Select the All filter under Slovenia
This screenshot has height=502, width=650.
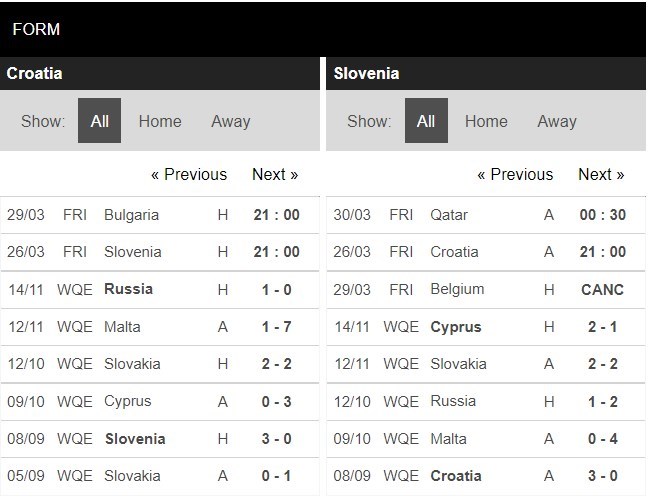(426, 121)
